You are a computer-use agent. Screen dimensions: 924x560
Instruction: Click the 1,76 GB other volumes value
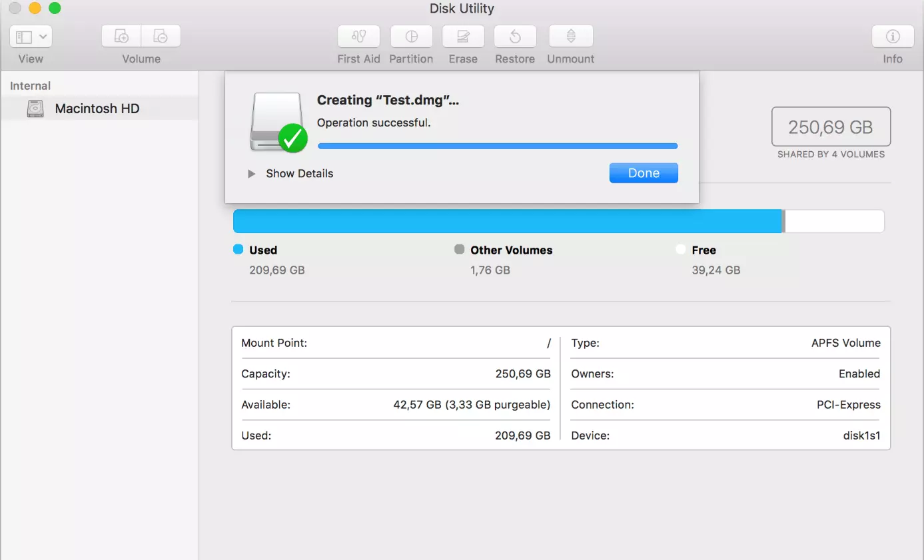[490, 270]
